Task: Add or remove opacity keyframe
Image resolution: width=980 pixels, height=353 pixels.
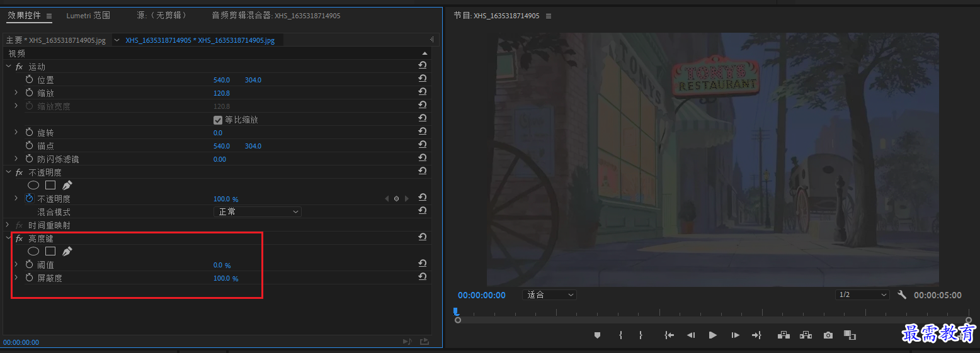Action: (x=396, y=198)
